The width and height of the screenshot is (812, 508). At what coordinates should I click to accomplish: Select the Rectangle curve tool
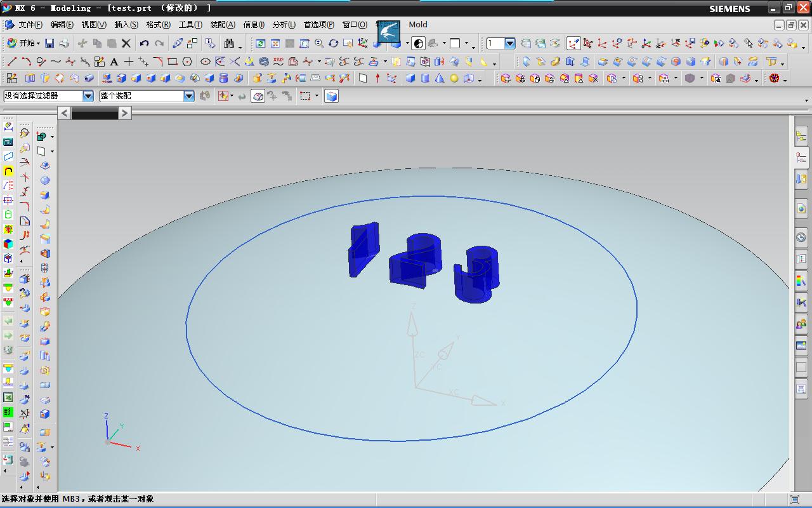[x=173, y=62]
